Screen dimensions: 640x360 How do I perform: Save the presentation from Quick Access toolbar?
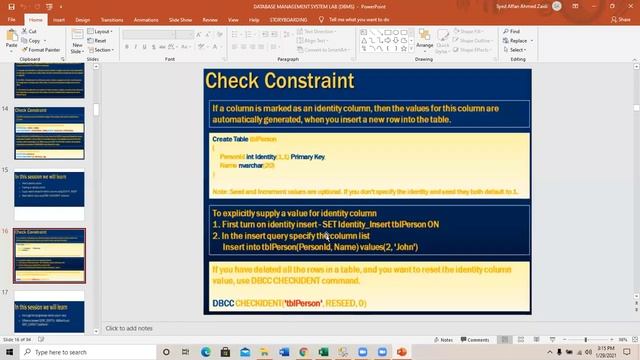click(x=11, y=7)
